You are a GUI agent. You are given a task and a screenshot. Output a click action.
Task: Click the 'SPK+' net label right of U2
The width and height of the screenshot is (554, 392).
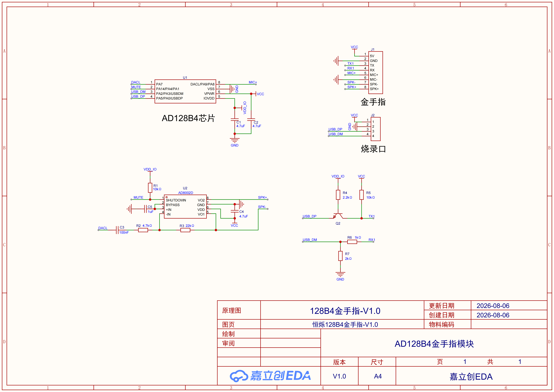pyautogui.click(x=262, y=197)
